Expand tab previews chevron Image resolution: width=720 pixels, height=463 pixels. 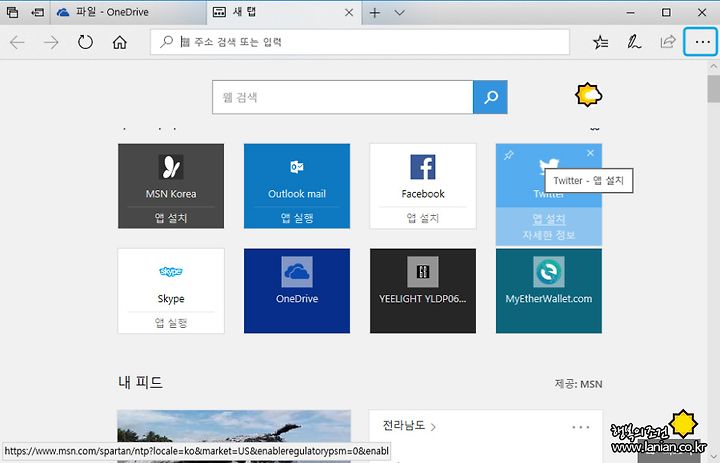tap(399, 12)
